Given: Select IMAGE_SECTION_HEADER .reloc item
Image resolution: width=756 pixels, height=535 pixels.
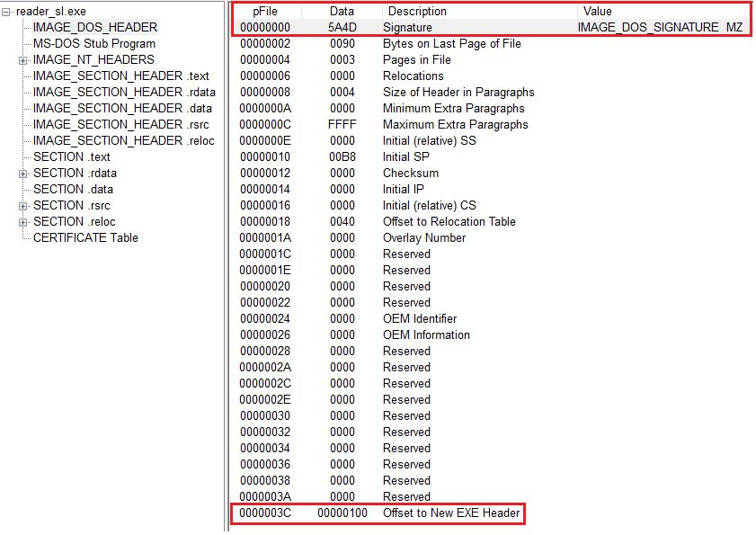Looking at the screenshot, I should tap(124, 140).
